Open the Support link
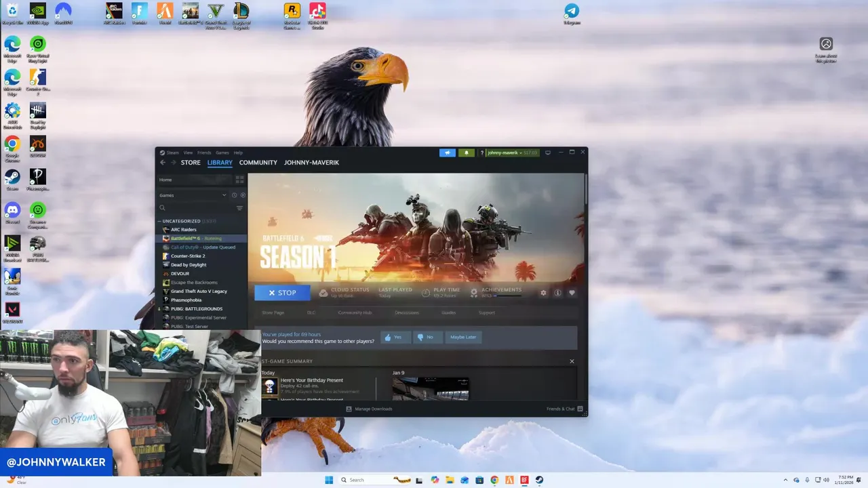 pyautogui.click(x=486, y=312)
